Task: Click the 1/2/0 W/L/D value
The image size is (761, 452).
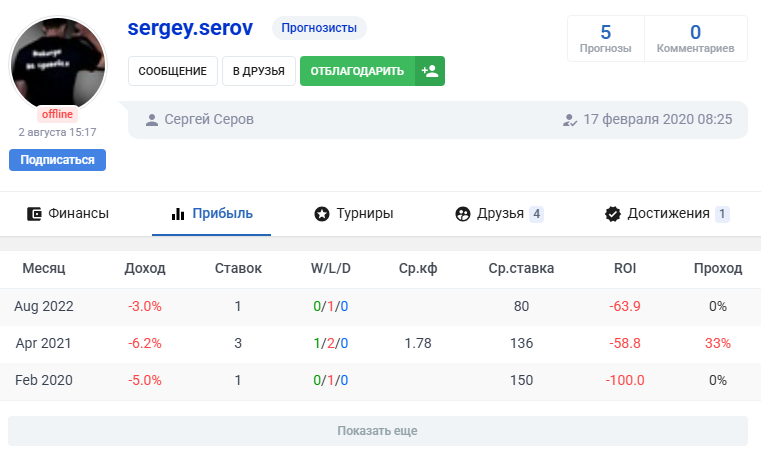Action: coord(331,343)
